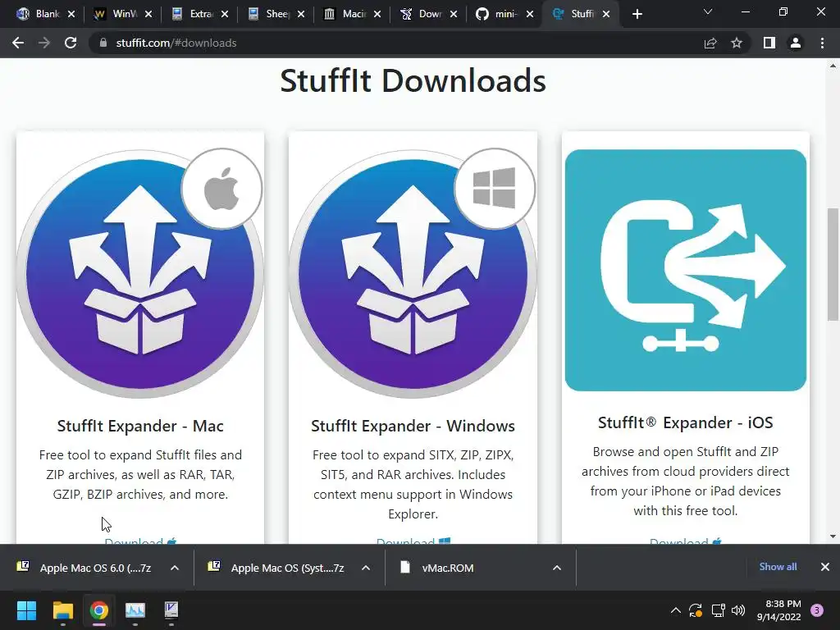Expand options for Apple Mac OS (Syst download

click(366, 568)
